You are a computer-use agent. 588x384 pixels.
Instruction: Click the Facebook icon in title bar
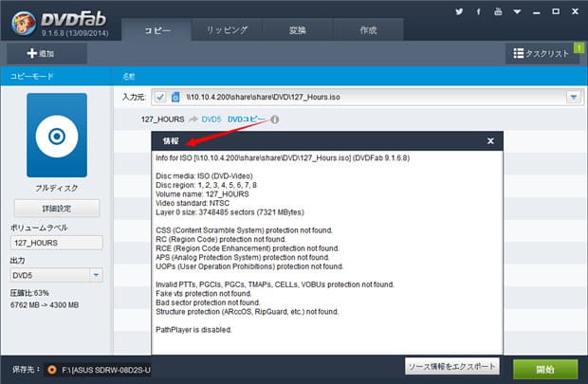click(479, 12)
